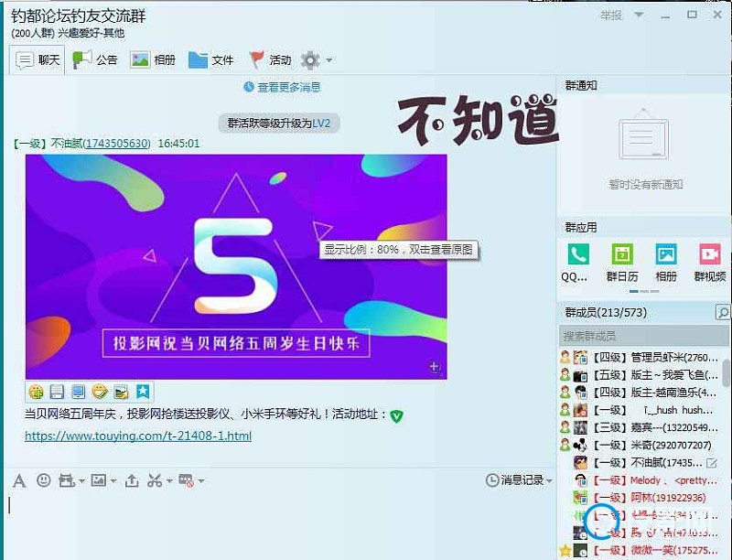Screen dimensions: 732x560
Task: Click the 搜索群成员 search field
Action: [636, 336]
